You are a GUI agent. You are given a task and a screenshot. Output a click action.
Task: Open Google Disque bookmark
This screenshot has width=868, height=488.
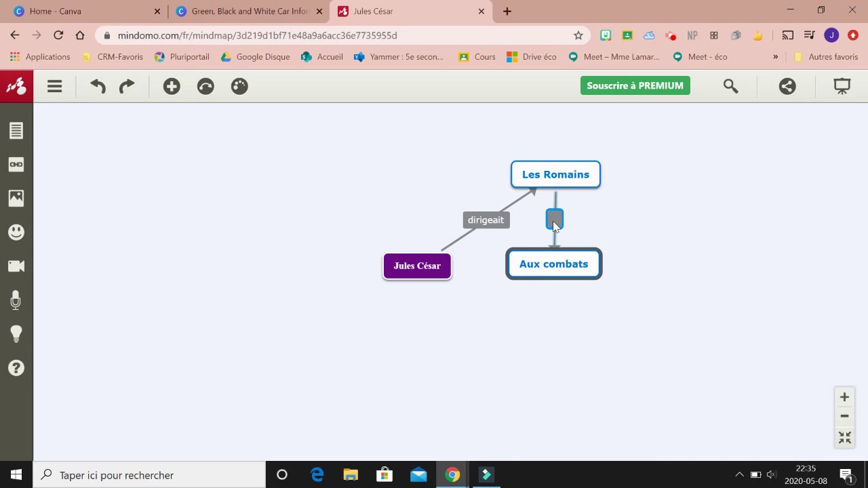[256, 57]
